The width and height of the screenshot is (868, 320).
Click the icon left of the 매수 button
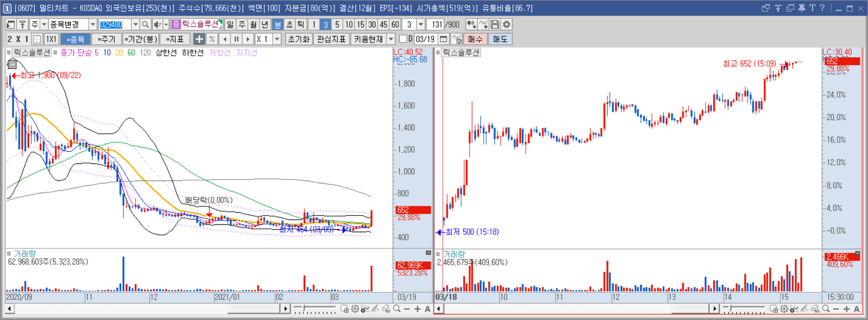(x=456, y=39)
